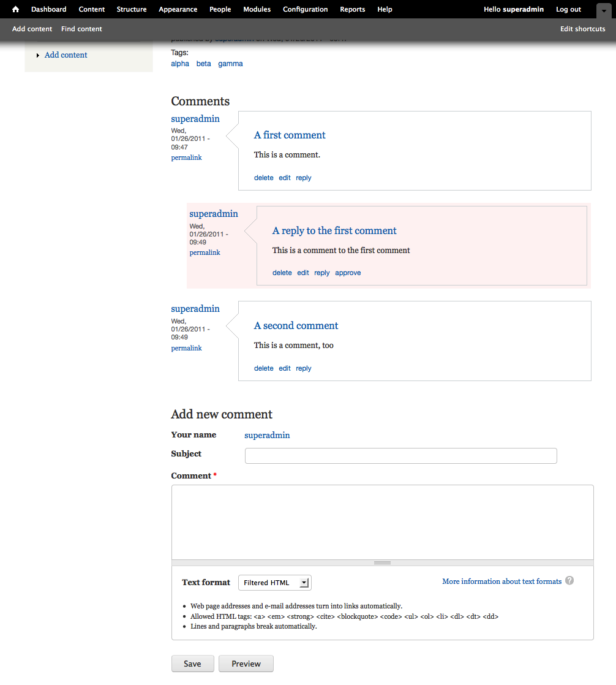Approve the reply to the first comment
Viewport: 616px width, 685px height.
347,272
